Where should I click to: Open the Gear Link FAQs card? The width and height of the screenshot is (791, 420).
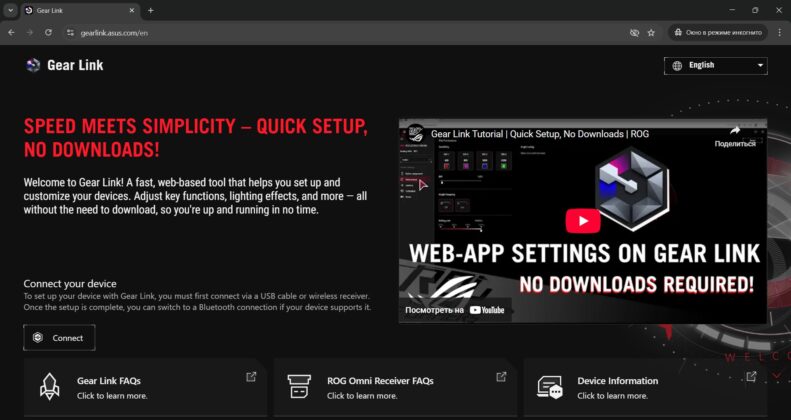pos(145,387)
